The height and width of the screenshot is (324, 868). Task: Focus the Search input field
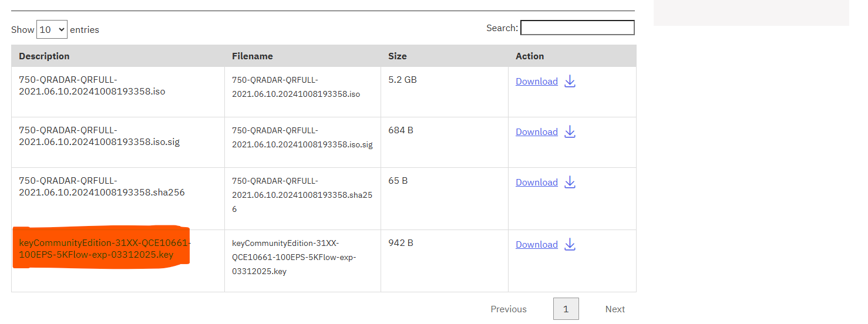tap(577, 28)
